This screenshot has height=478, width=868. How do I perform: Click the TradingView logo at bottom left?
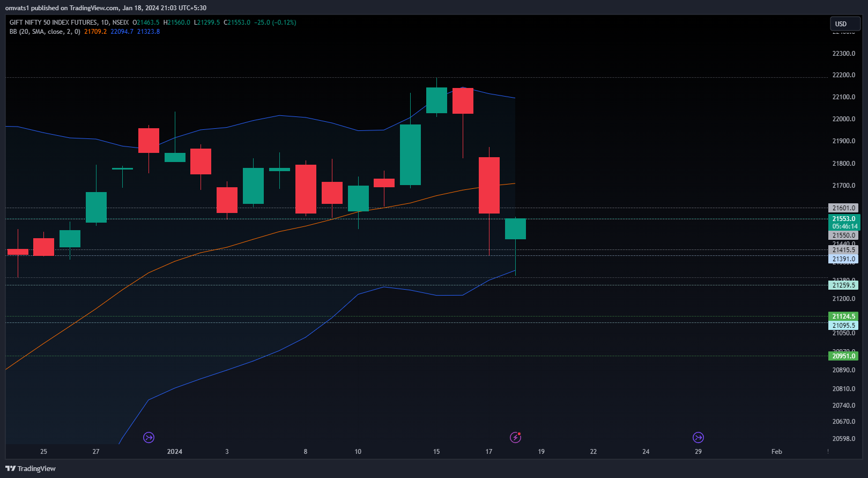coord(31,468)
